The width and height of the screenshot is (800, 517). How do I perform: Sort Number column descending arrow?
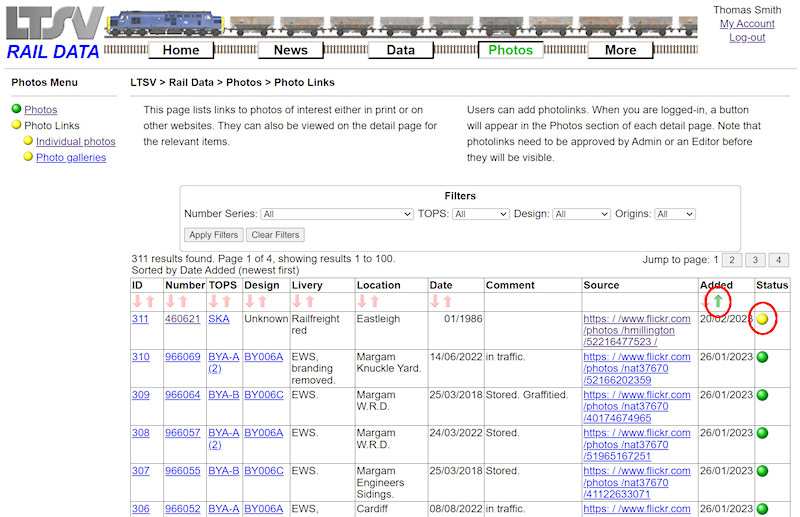(x=170, y=301)
